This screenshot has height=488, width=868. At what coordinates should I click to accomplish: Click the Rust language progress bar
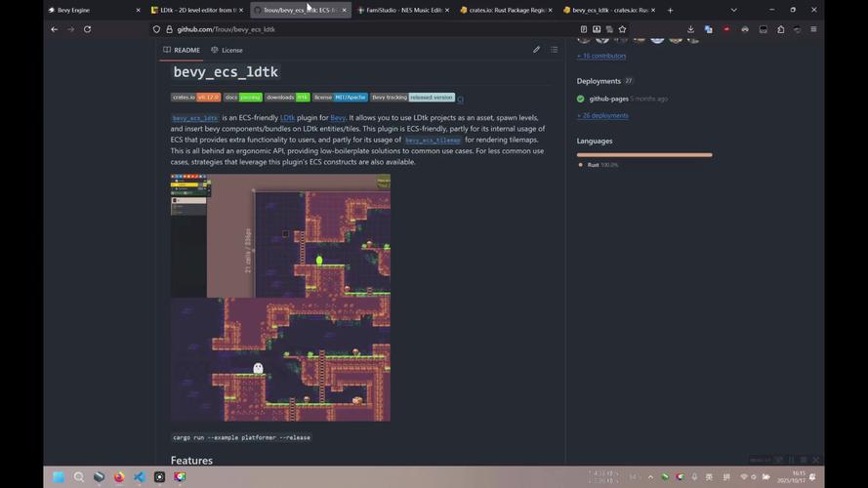[644, 154]
